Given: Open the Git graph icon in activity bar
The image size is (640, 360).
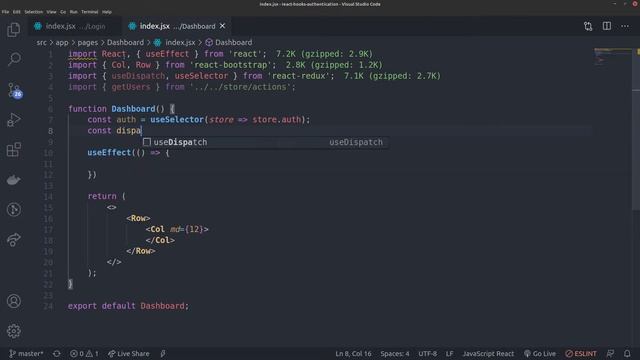Looking at the screenshot, I should pyautogui.click(x=13, y=209).
